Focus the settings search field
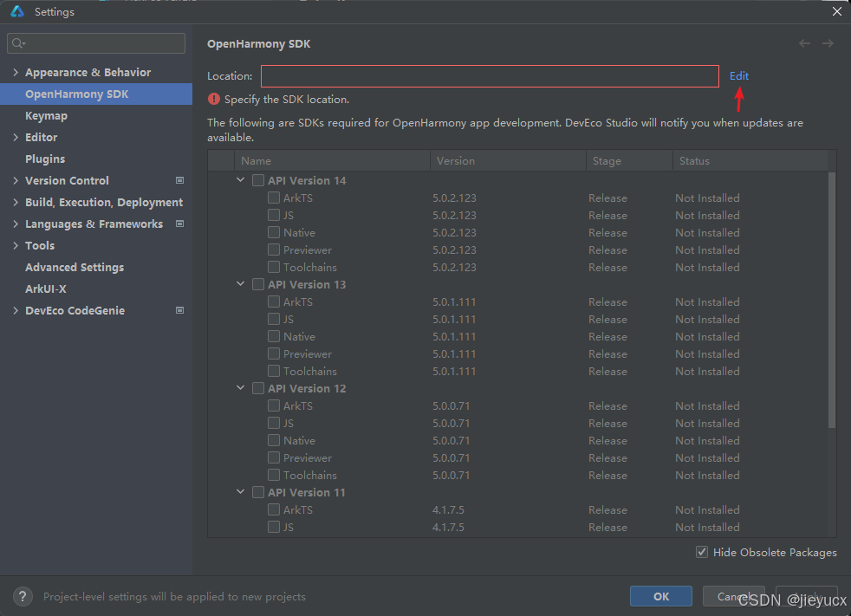 coord(96,43)
